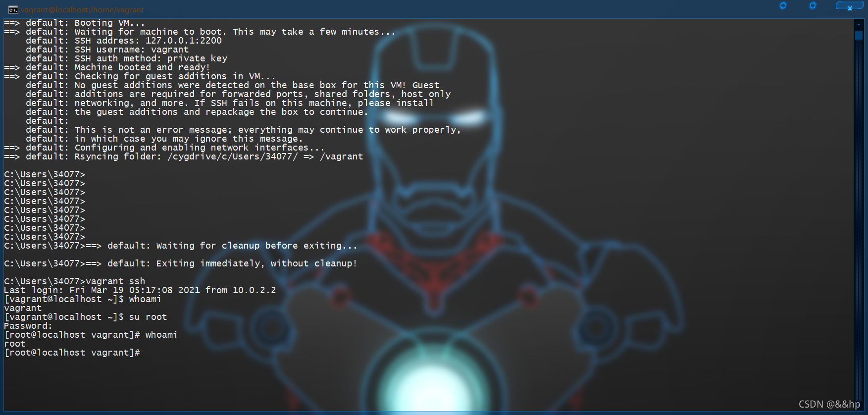This screenshot has width=868, height=415.
Task: Click the themed close X button
Action: click(850, 6)
